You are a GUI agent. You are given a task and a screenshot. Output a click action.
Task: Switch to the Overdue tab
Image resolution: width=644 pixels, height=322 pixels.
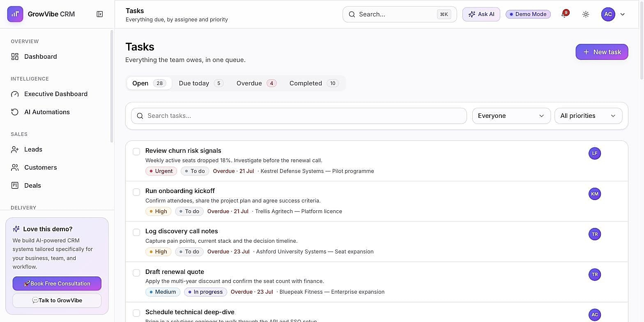click(257, 83)
